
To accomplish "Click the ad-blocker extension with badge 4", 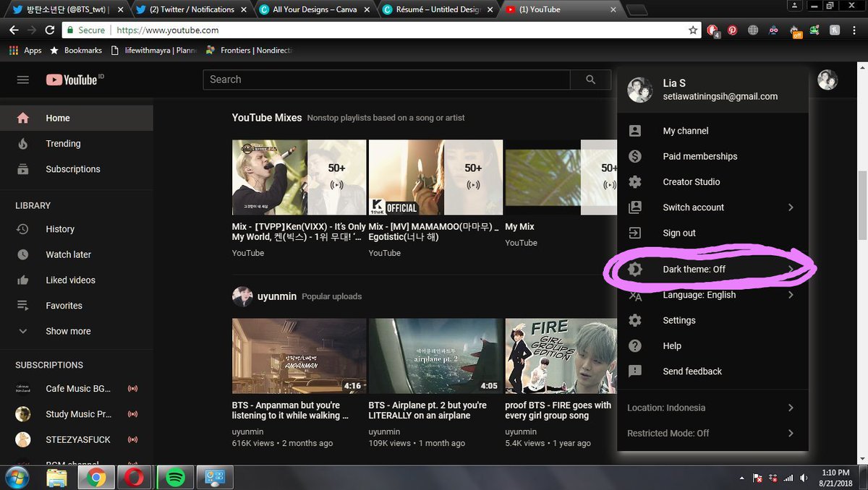I will click(x=712, y=30).
